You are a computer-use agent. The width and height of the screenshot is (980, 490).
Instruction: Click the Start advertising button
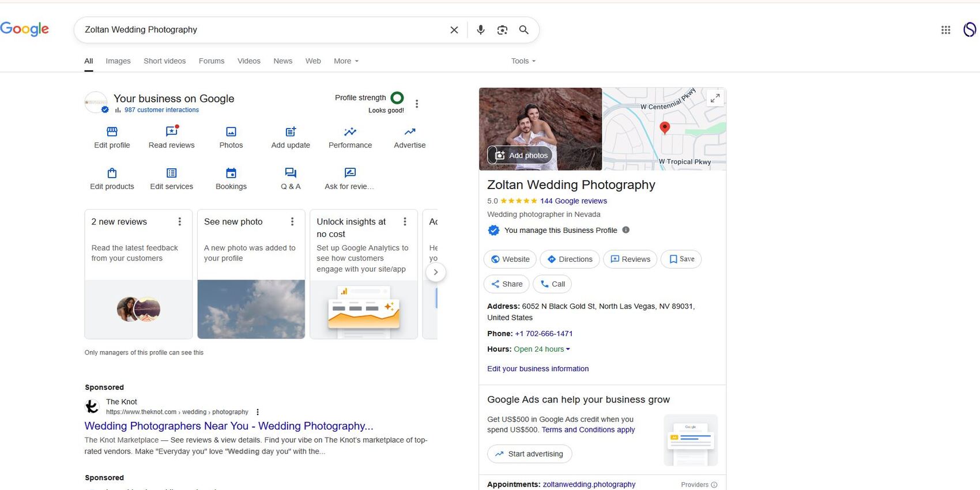pyautogui.click(x=529, y=454)
